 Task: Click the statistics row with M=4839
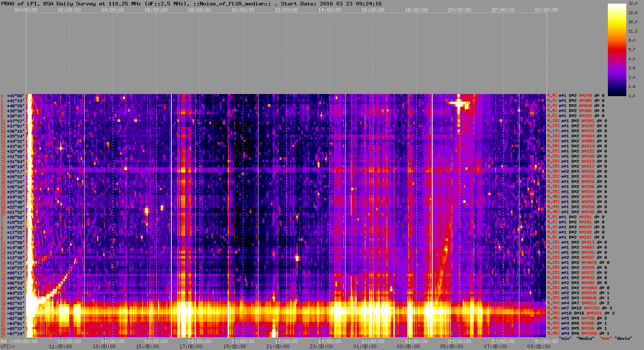click(x=579, y=263)
